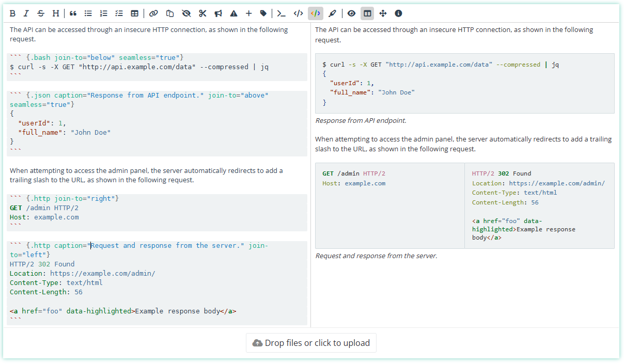Click Drop files or click to upload

pyautogui.click(x=311, y=343)
